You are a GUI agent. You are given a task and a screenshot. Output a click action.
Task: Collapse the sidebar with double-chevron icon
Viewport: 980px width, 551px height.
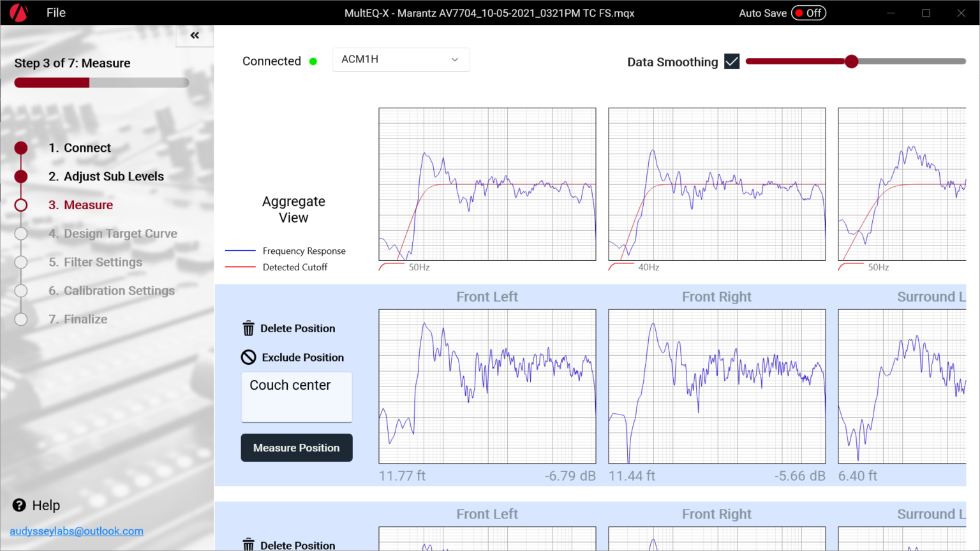tap(195, 36)
